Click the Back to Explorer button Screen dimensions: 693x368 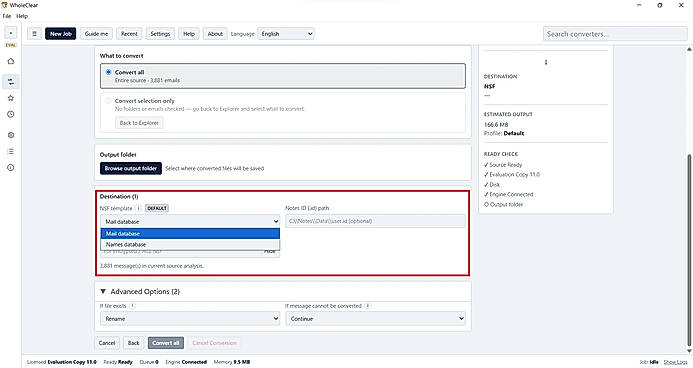(139, 123)
